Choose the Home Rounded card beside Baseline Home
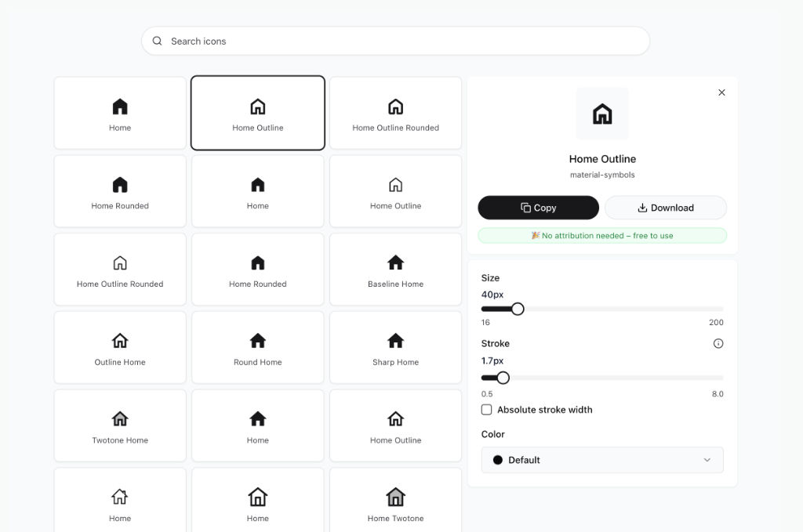 (x=257, y=270)
